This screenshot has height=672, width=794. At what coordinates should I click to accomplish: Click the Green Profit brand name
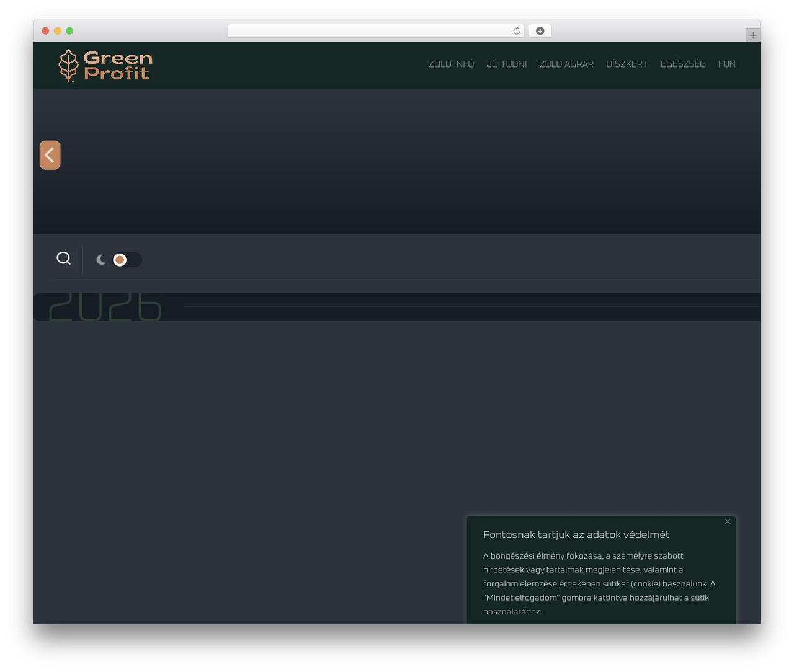[118, 66]
